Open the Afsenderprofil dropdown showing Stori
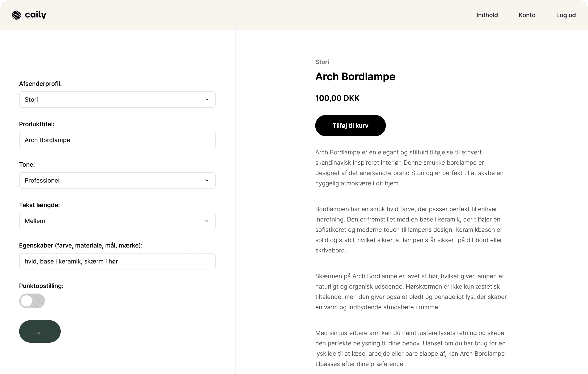The height and width of the screenshot is (374, 588). click(x=117, y=100)
